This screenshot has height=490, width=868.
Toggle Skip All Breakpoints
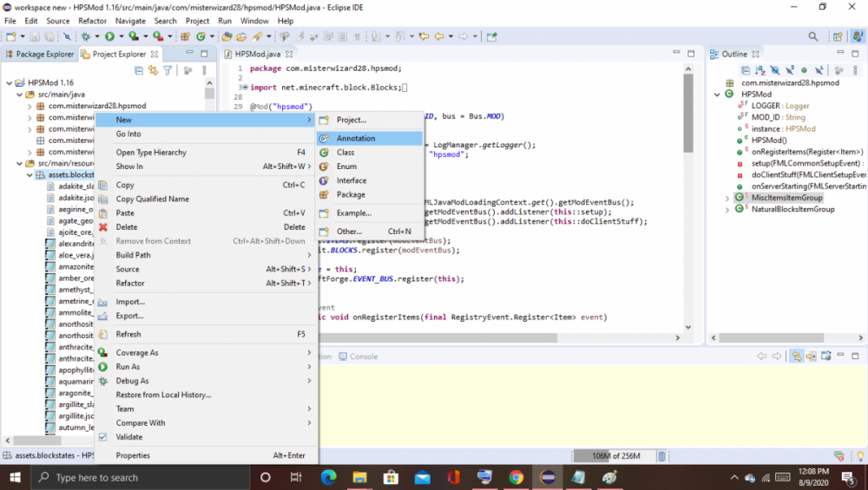coord(67,36)
